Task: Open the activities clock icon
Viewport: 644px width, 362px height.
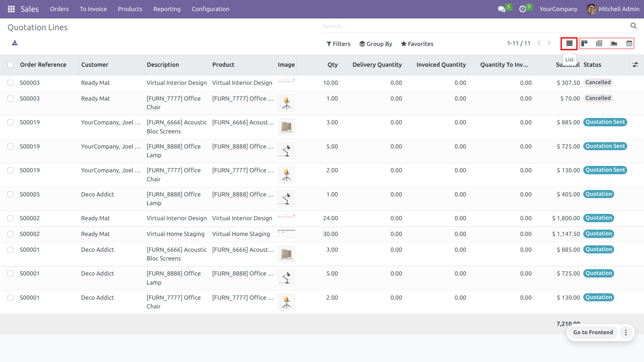Action: coord(523,9)
